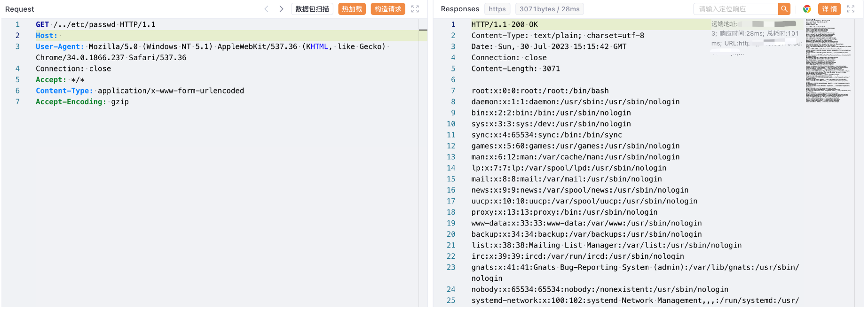Click the response minimap code thumbnail
The image size is (868, 310).
point(828,61)
